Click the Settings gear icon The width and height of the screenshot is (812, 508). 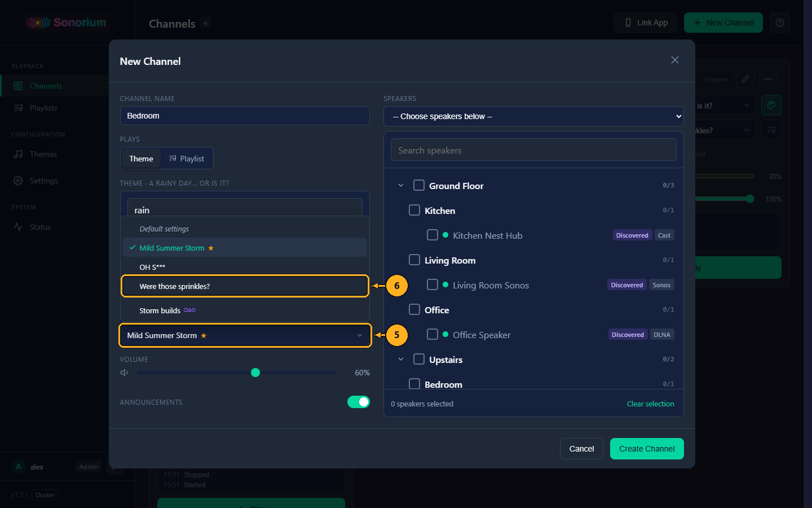18,181
